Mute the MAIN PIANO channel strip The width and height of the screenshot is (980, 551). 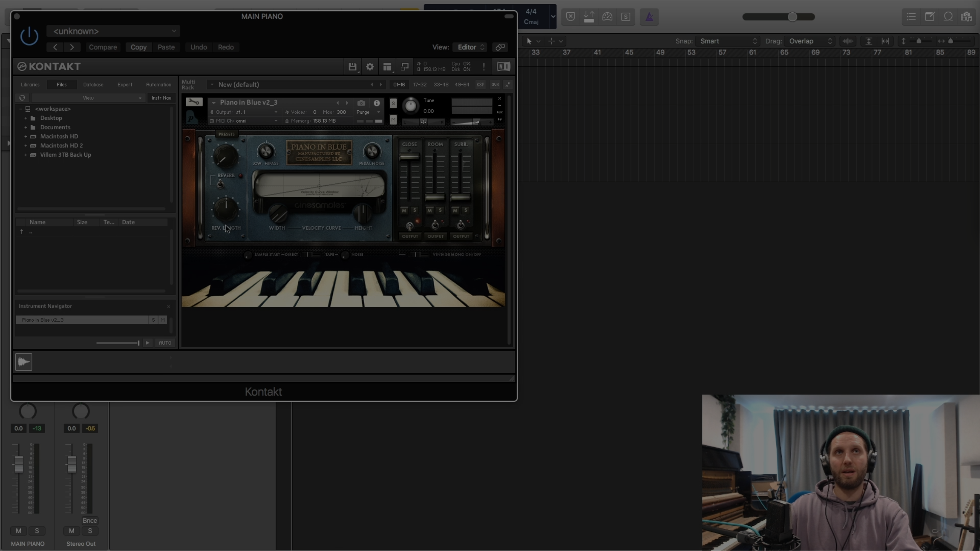coord(18,531)
